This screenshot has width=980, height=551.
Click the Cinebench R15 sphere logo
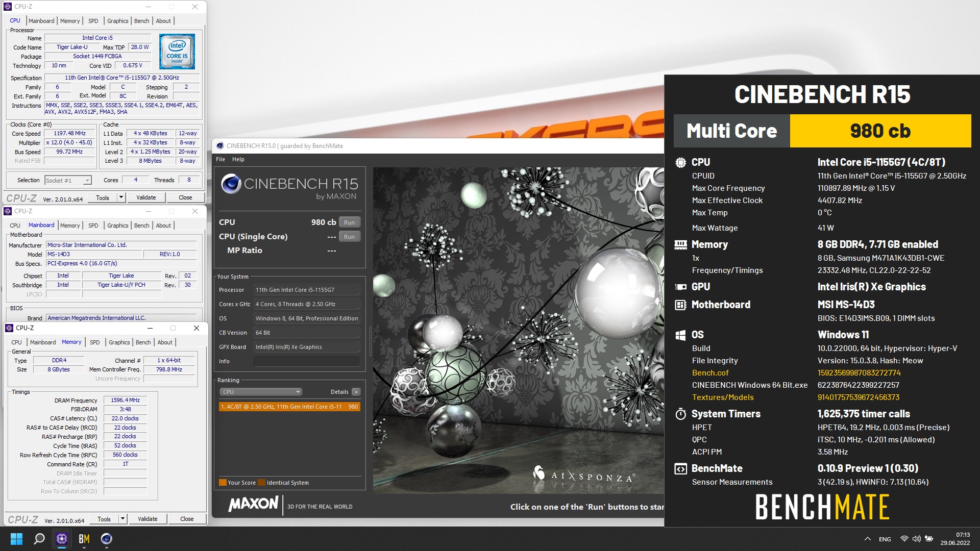231,184
